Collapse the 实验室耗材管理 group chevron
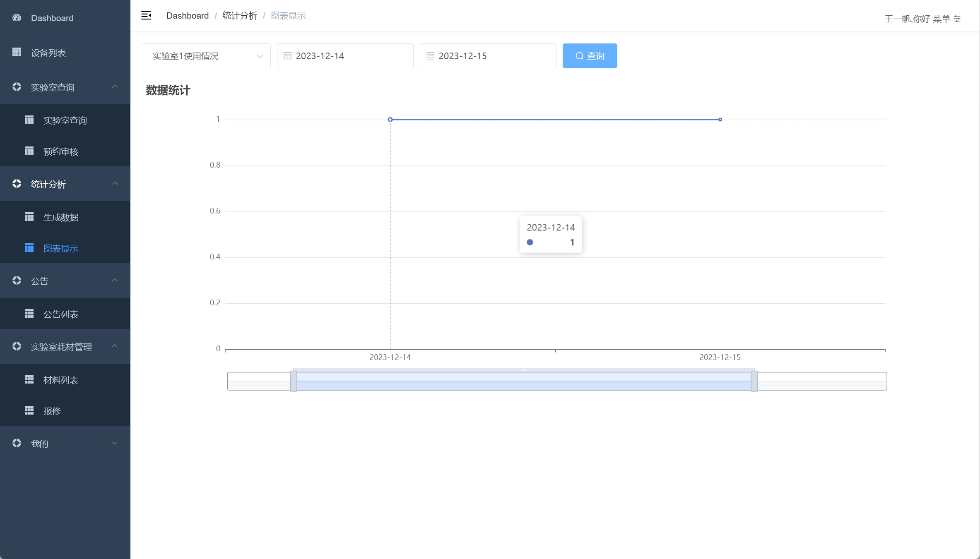The height and width of the screenshot is (559, 980). pyautogui.click(x=115, y=346)
